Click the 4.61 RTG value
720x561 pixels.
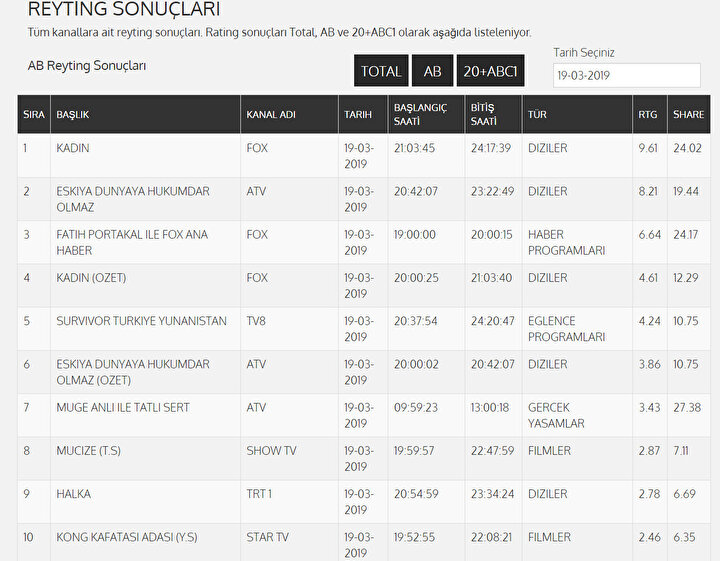point(648,278)
